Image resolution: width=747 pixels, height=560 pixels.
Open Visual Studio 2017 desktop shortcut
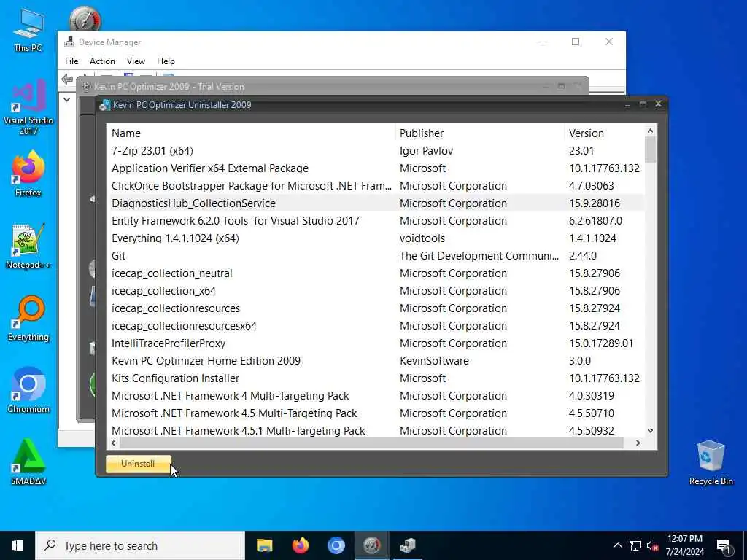pyautogui.click(x=28, y=107)
